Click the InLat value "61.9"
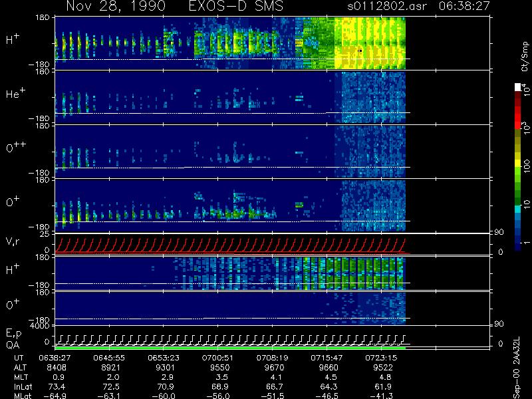The height and width of the screenshot is (399, 532). [383, 387]
